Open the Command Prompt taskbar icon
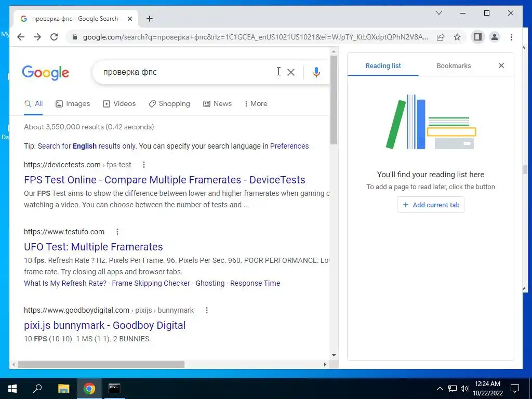The image size is (532, 399). (114, 389)
